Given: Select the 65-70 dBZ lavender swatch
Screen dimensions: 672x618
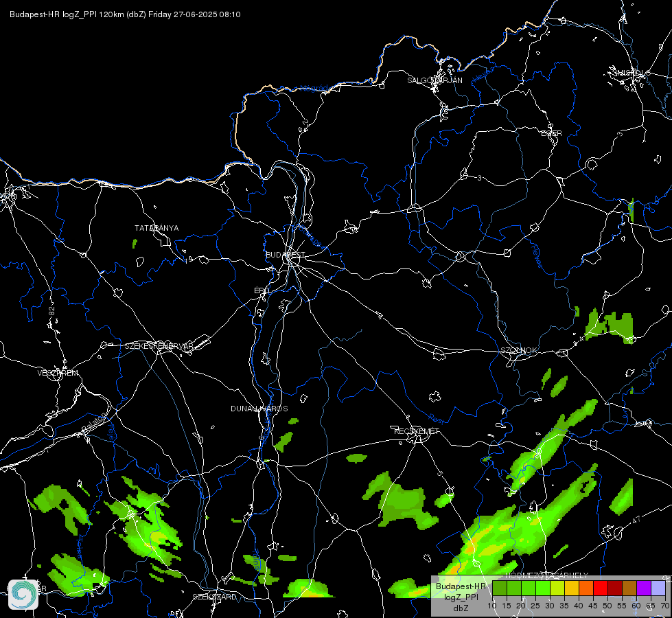Looking at the screenshot, I should tap(658, 588).
